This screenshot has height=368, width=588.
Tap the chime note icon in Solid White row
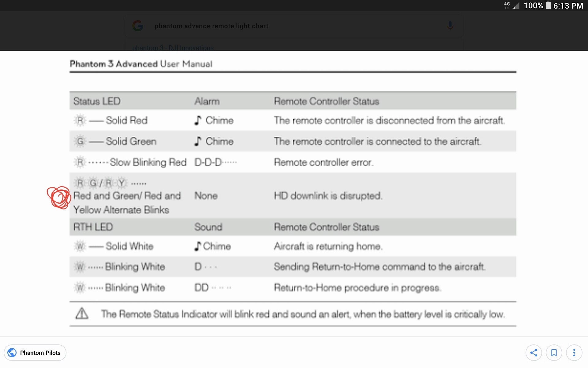198,246
